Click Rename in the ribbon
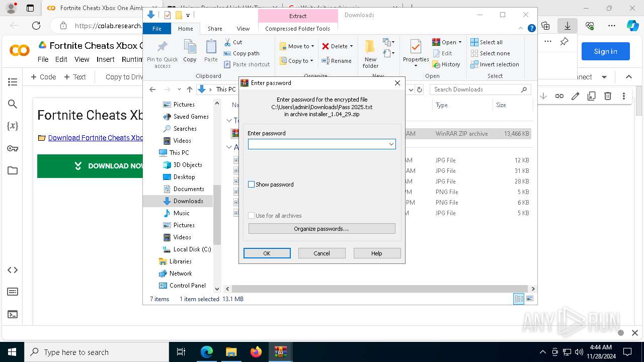The image size is (644, 362). click(x=337, y=61)
